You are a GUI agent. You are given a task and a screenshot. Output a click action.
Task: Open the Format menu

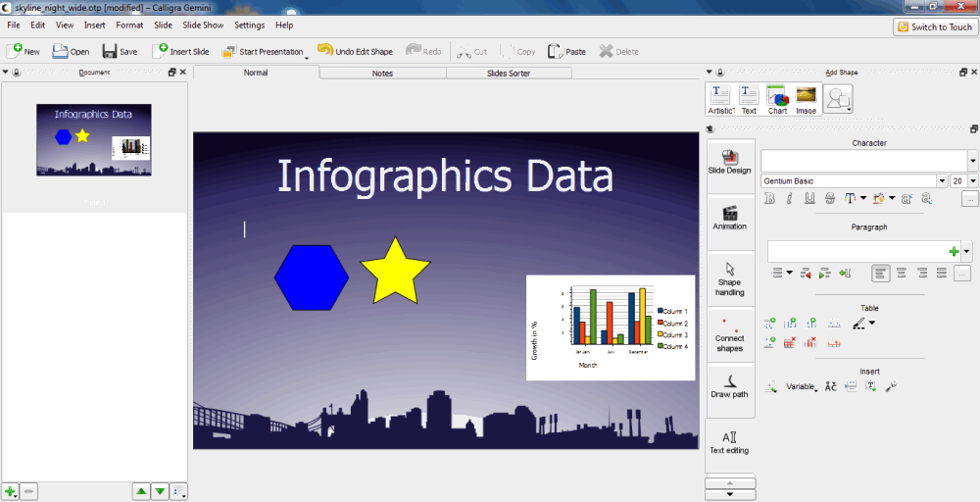[129, 25]
